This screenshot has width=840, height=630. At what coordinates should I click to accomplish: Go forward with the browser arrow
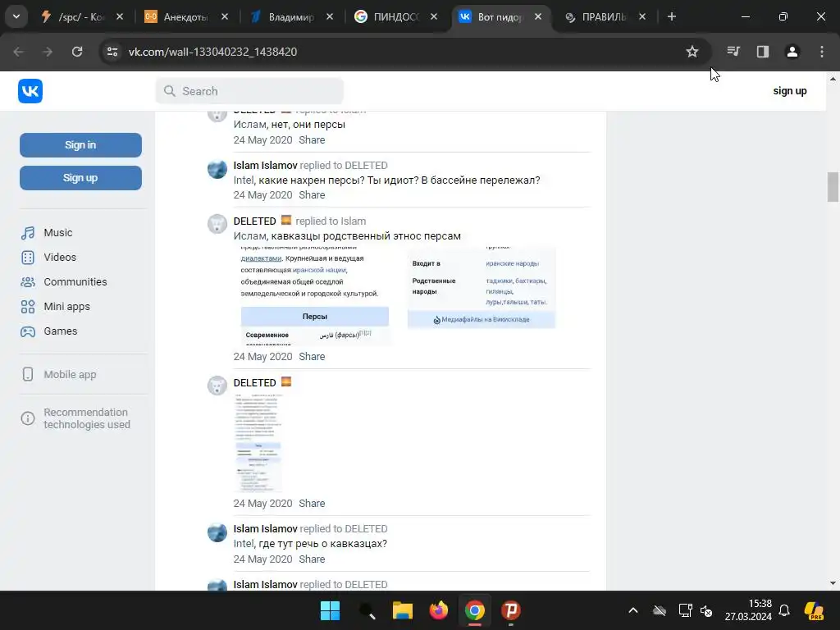coord(48,52)
